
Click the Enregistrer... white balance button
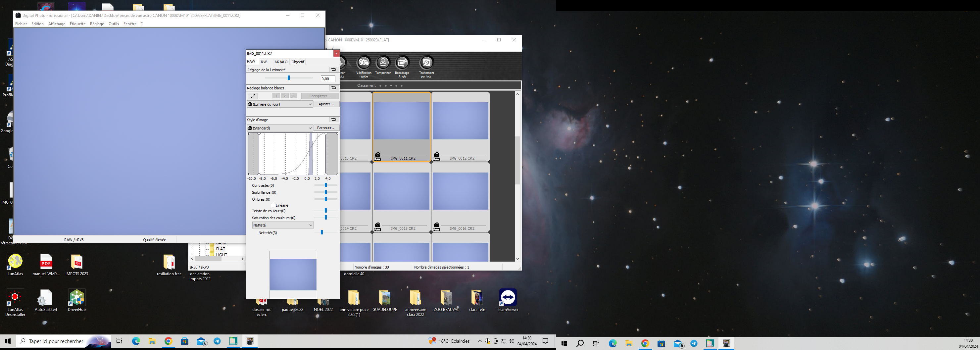pyautogui.click(x=319, y=96)
